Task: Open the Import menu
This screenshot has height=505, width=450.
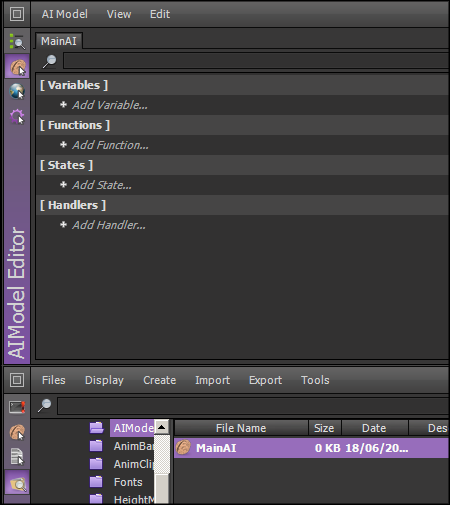Action: click(213, 380)
